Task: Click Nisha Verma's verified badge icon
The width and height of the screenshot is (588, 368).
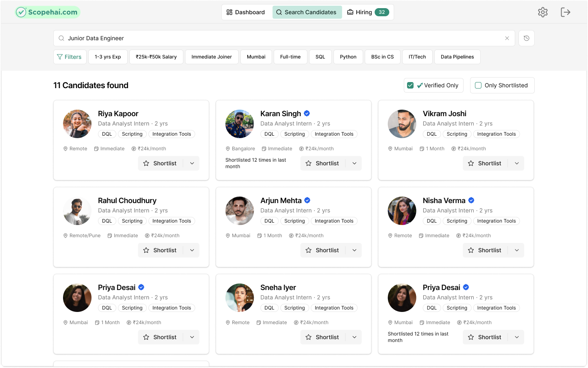Action: [471, 200]
